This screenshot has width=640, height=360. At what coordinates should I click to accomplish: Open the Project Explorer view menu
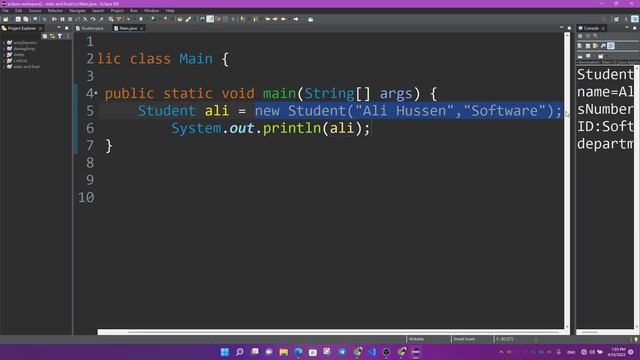click(x=68, y=36)
